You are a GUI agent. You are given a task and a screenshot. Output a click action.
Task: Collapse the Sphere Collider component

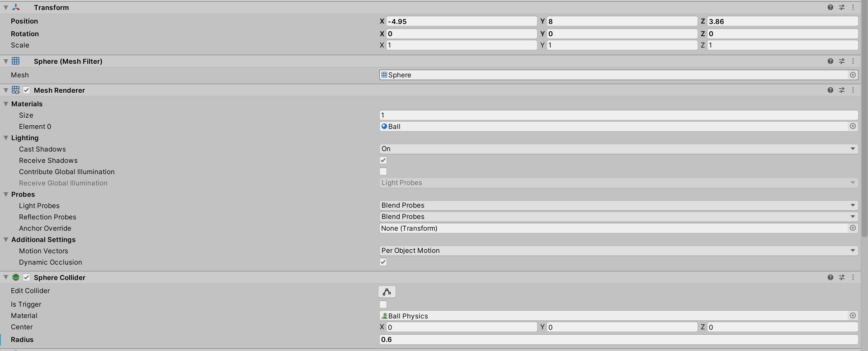point(6,277)
